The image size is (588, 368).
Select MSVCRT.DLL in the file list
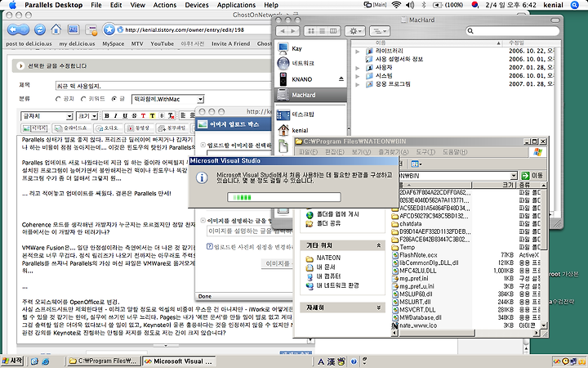(414, 310)
